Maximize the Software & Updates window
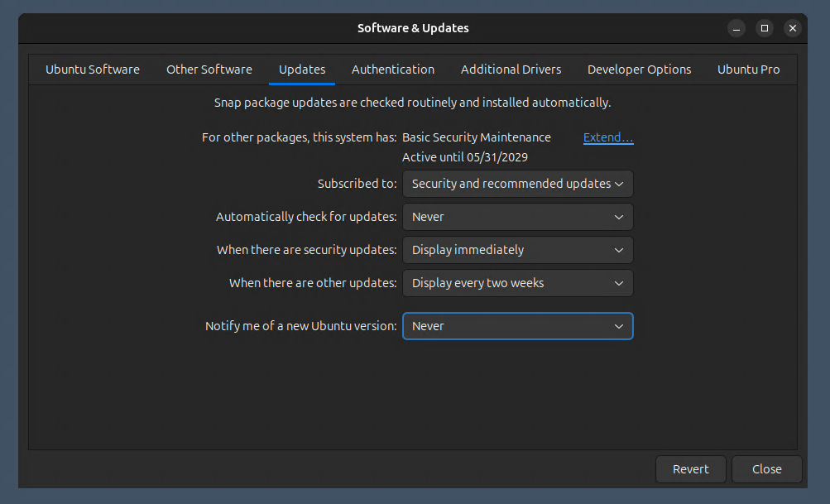This screenshot has width=830, height=504. tap(765, 28)
